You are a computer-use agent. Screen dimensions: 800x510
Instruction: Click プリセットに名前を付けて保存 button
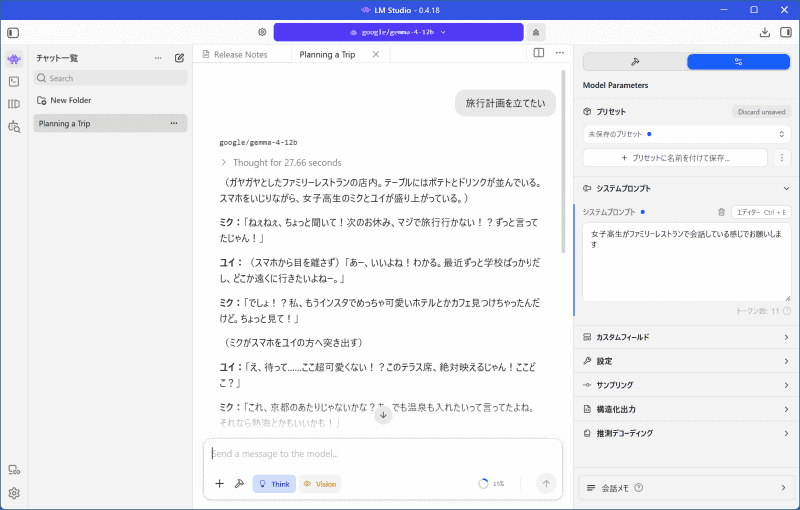coord(675,158)
